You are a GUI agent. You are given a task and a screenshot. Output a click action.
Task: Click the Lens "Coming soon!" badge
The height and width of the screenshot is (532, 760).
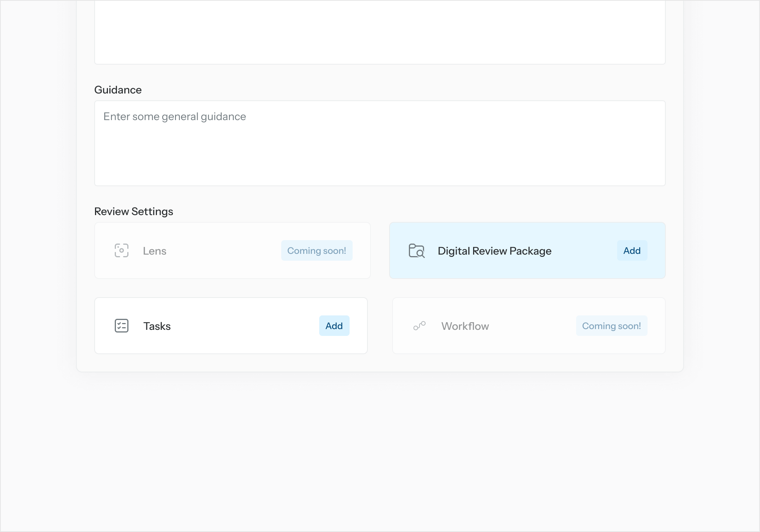pyautogui.click(x=317, y=250)
